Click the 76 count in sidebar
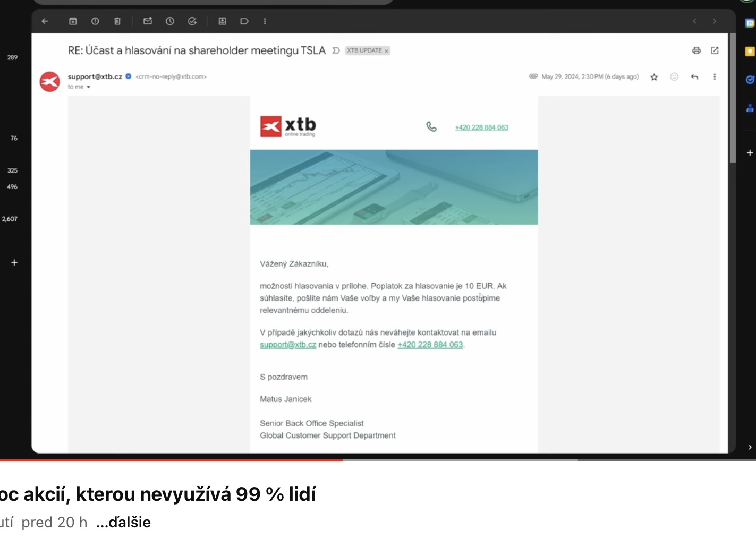756x547 pixels. (14, 138)
